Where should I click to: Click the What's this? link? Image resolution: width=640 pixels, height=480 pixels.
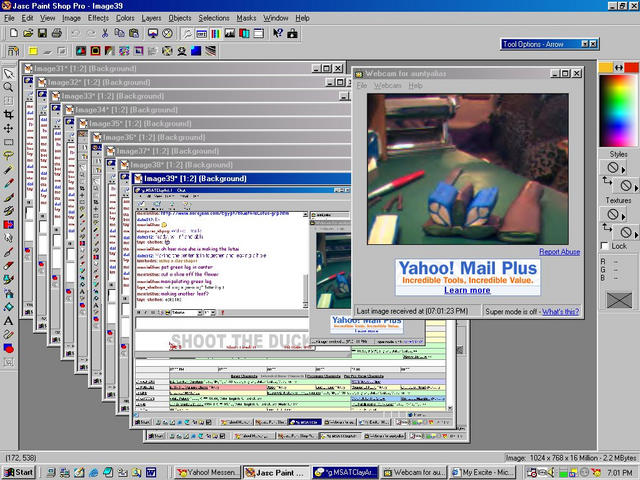(560, 311)
